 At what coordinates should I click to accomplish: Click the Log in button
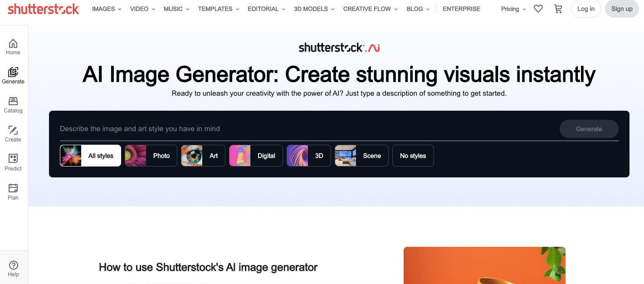pos(586,9)
